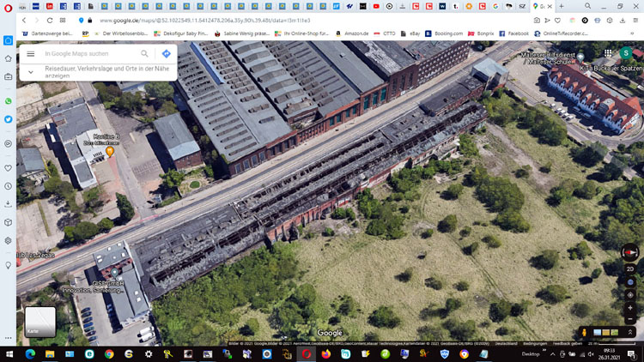Open File Explorer from the taskbar
The image size is (644, 362).
coord(50,353)
